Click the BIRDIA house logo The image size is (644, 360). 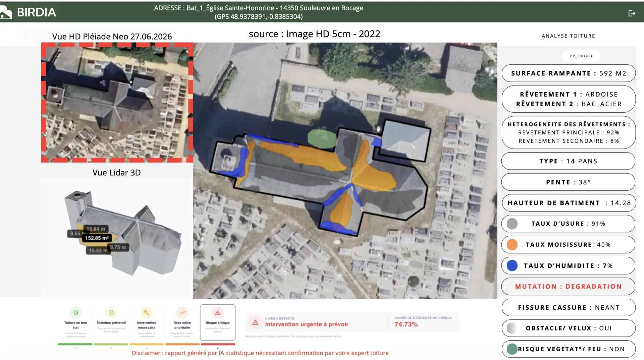point(6,13)
